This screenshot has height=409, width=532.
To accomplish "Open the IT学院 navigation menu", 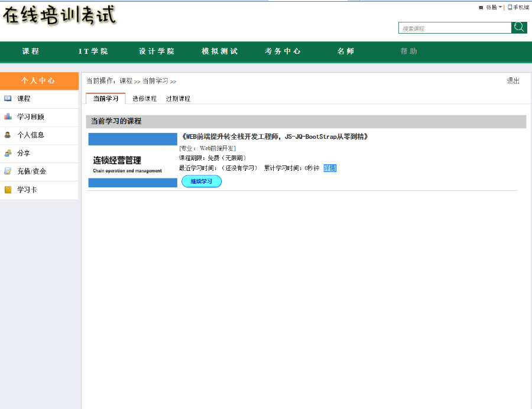I will [x=93, y=51].
